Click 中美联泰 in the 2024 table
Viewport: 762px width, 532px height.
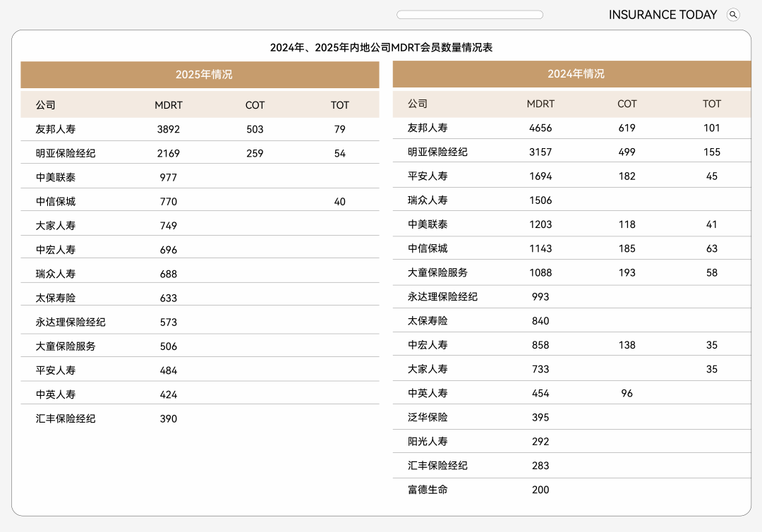(x=428, y=224)
